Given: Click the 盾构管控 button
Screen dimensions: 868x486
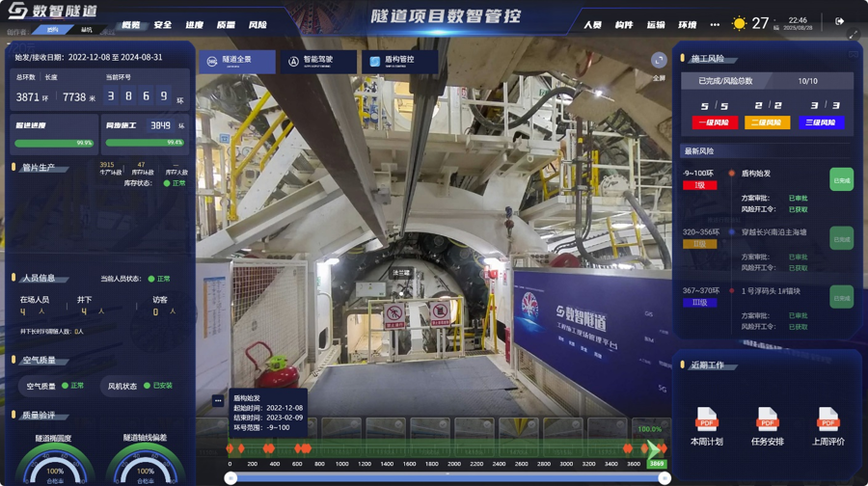Looking at the screenshot, I should (x=399, y=60).
